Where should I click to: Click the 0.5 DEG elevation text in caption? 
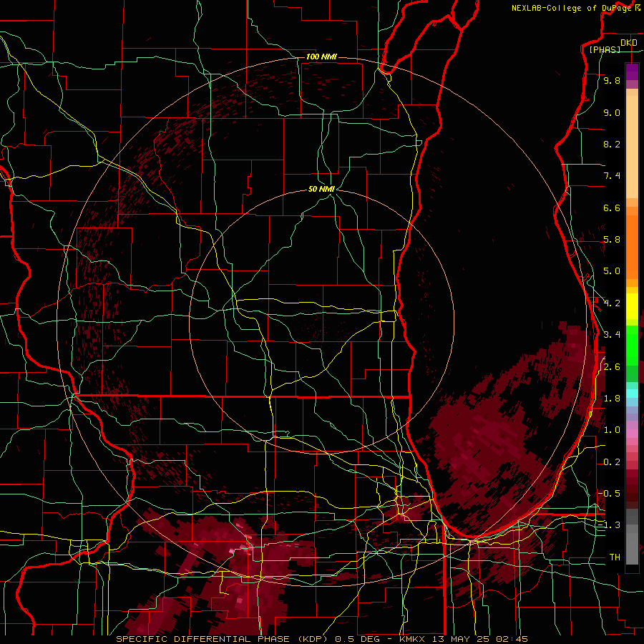[x=356, y=639]
